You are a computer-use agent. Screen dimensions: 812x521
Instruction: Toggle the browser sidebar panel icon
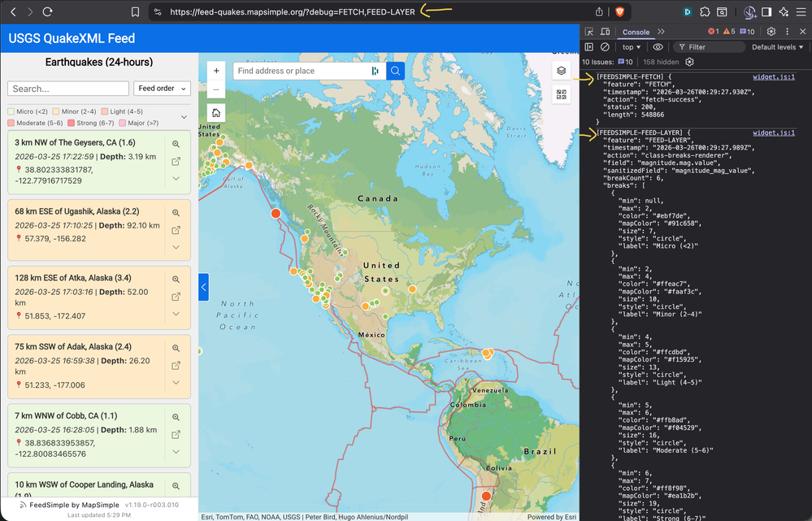766,12
